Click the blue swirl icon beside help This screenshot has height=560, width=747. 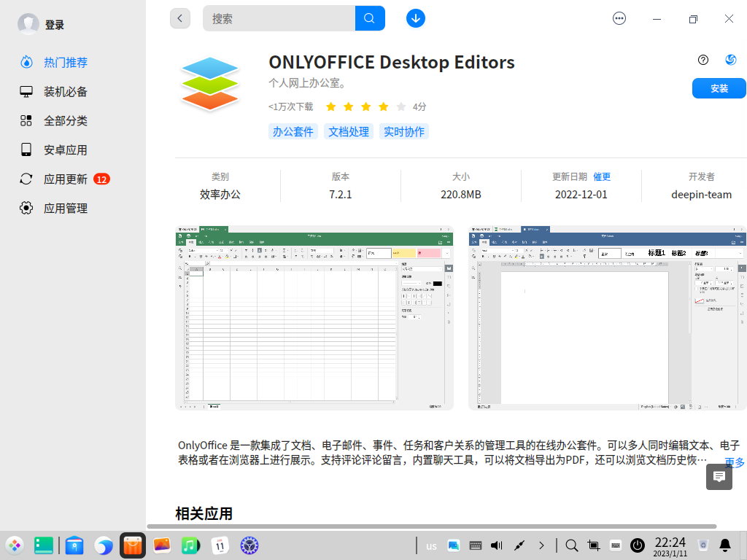tap(730, 60)
